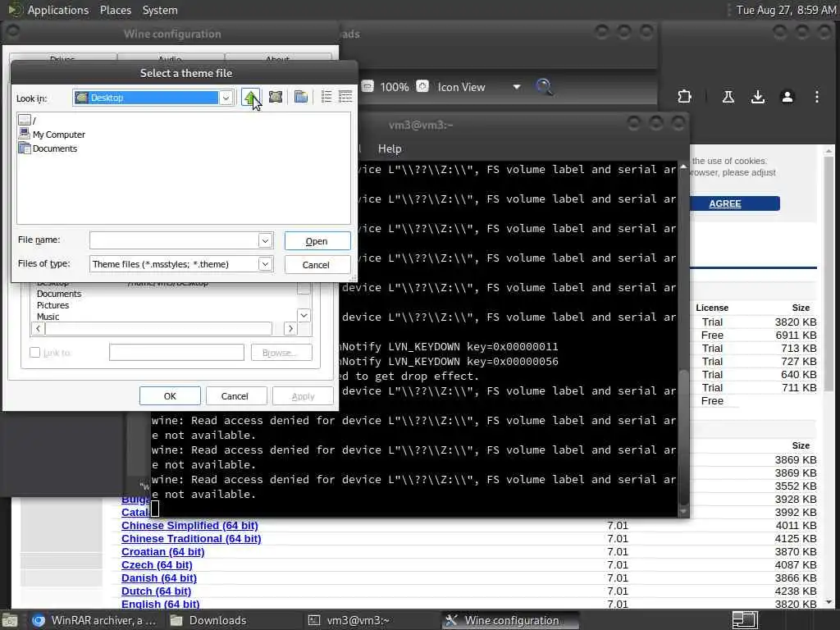Open the Help menu in terminal
Screen dimensions: 840x630
[x=390, y=149]
